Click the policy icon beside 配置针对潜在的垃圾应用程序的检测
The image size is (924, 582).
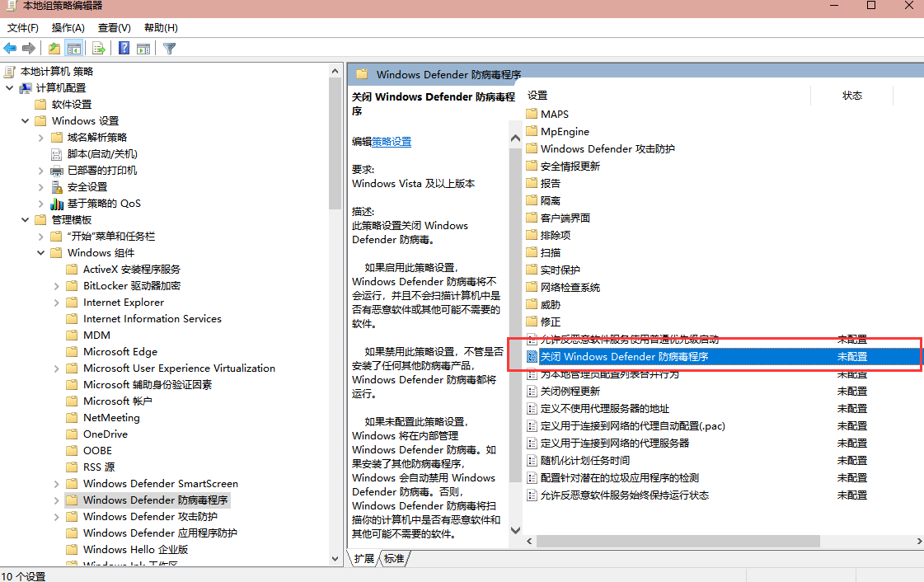point(532,478)
